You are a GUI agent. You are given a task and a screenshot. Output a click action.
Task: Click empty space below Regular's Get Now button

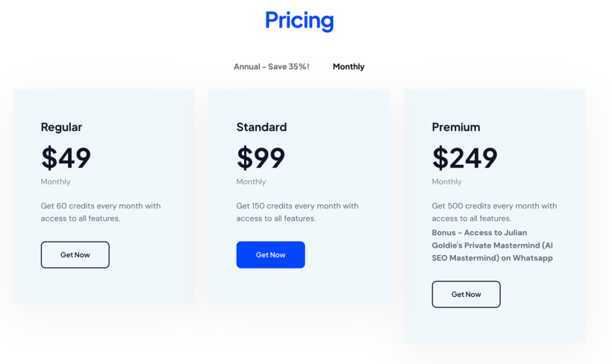click(x=103, y=287)
